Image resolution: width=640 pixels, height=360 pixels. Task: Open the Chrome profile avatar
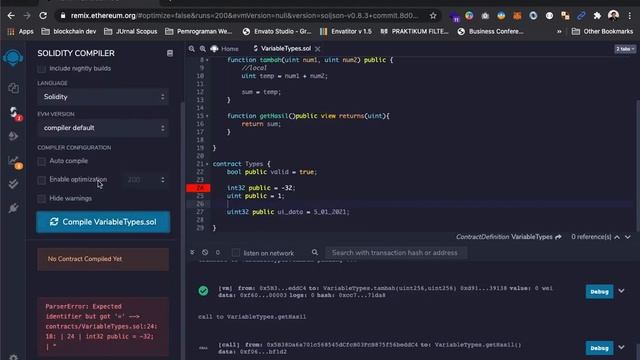[613, 16]
